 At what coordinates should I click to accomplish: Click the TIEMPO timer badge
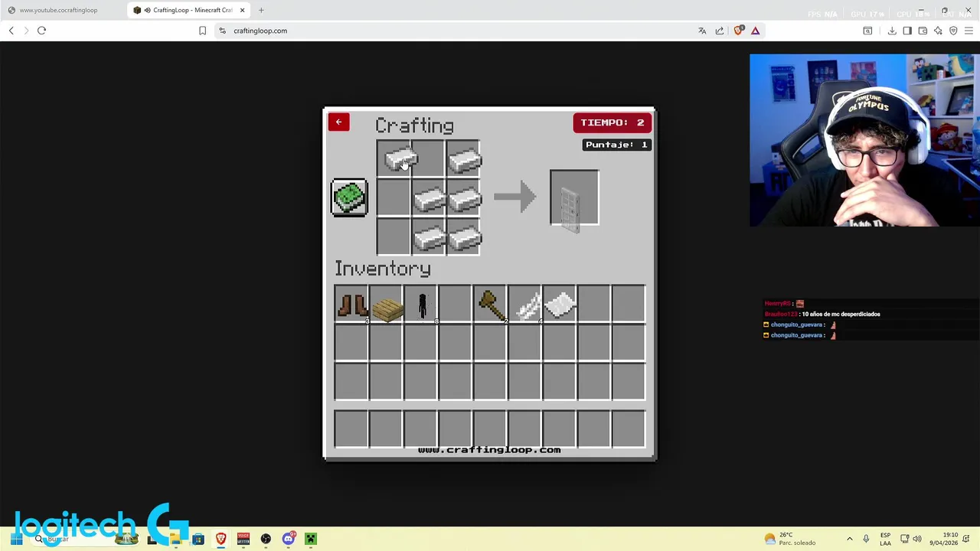tap(612, 122)
